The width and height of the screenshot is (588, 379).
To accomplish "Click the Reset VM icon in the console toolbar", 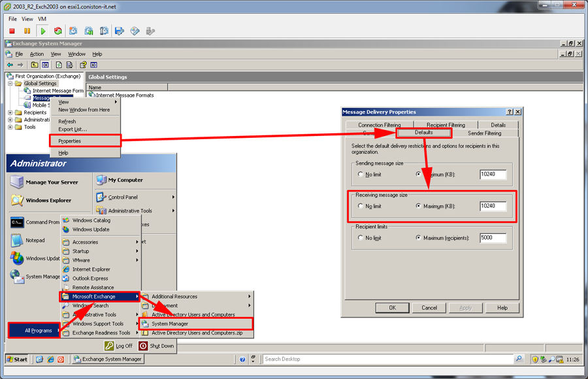I will [x=57, y=31].
